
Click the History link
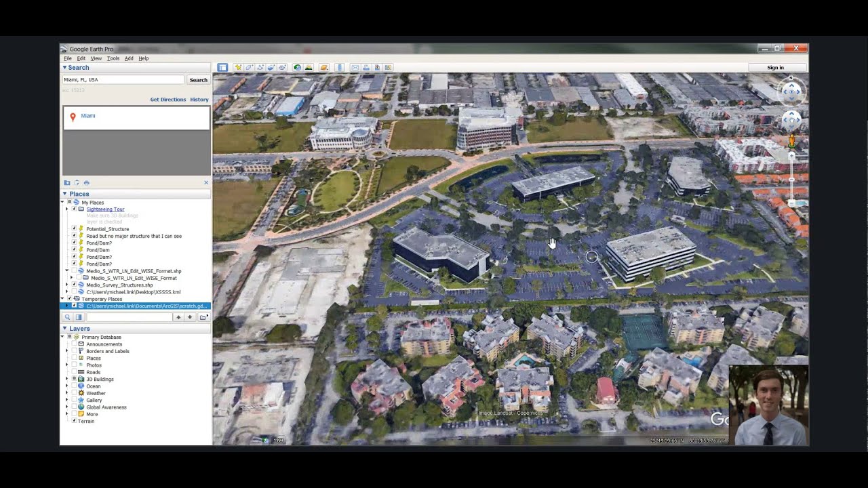point(199,100)
